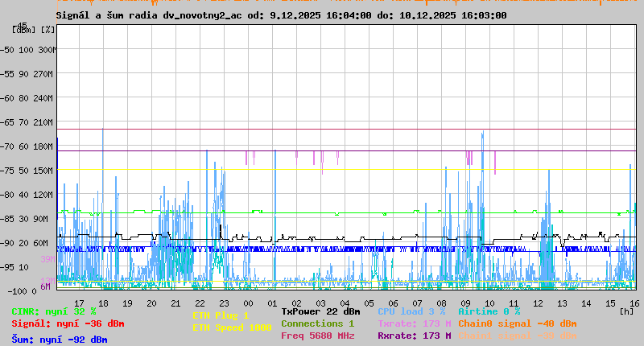This screenshot has width=644, height=346.
Task: Click the CPU load 3 % legend entry
Action: 411,311
